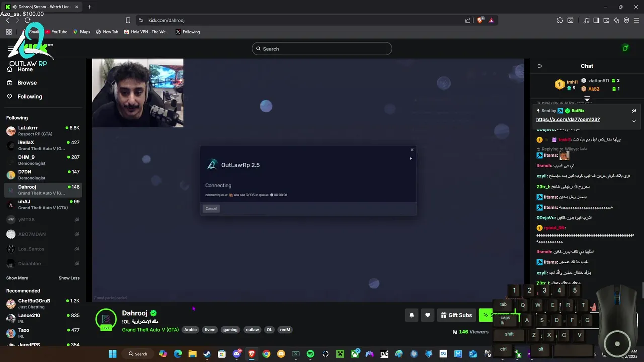Viewport: 644px width, 362px height.
Task: Open Google Chrome from the taskbar
Action: (x=266, y=354)
